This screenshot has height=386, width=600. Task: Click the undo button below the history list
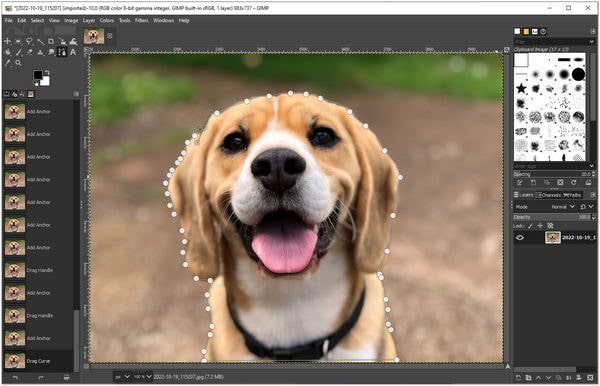pos(15,378)
